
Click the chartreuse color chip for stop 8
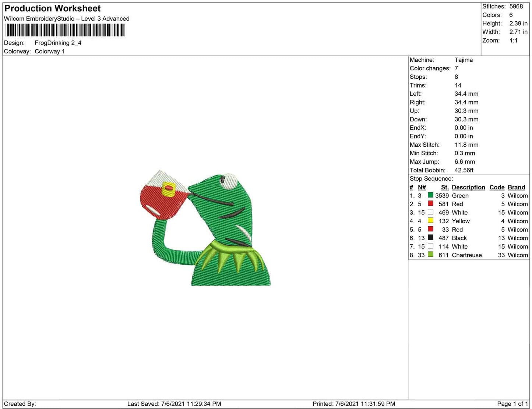pos(430,255)
